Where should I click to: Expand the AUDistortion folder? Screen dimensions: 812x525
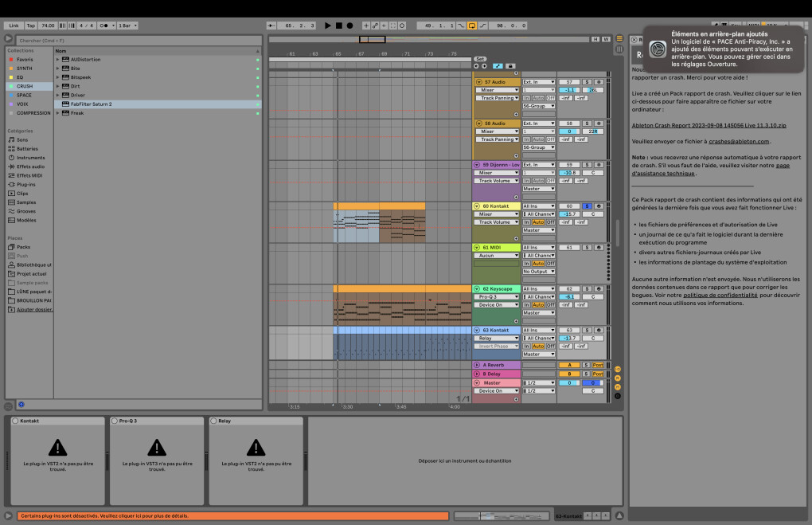tap(57, 60)
